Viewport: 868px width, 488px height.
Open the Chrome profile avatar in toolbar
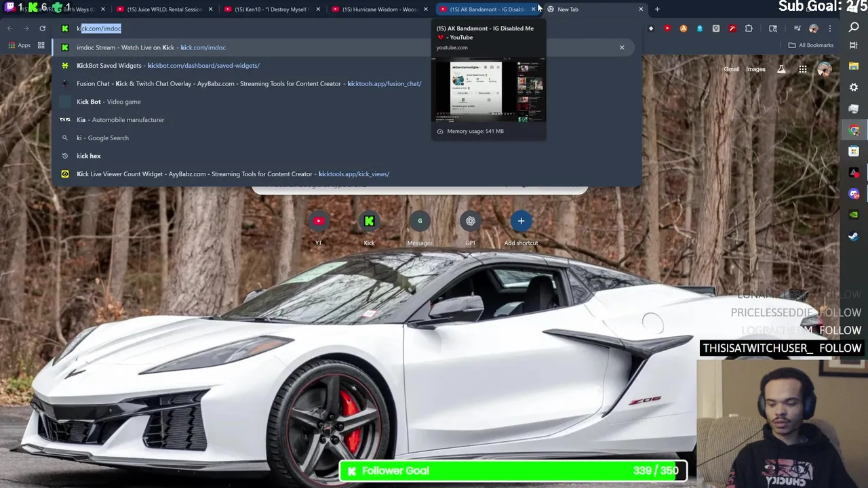point(814,28)
